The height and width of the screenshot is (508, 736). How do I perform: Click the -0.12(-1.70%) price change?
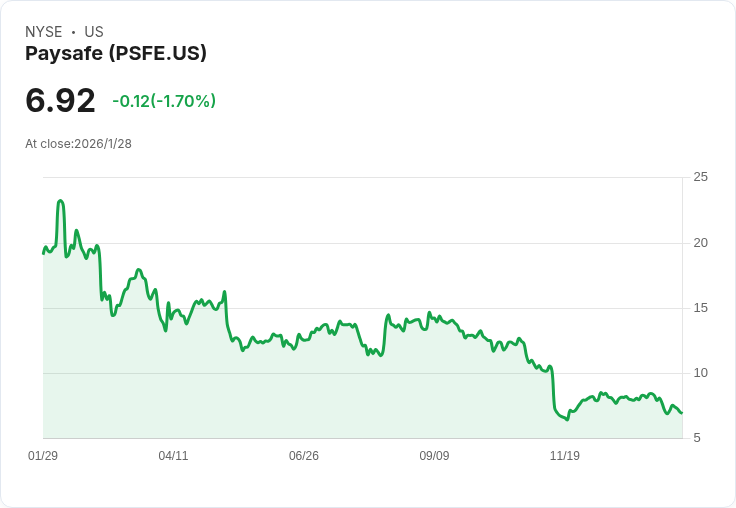(164, 101)
